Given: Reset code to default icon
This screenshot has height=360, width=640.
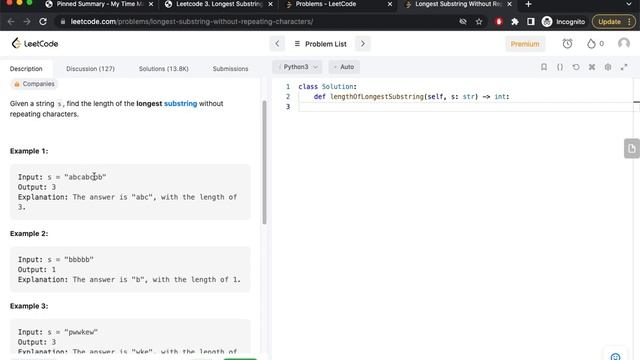Looking at the screenshot, I should [576, 67].
